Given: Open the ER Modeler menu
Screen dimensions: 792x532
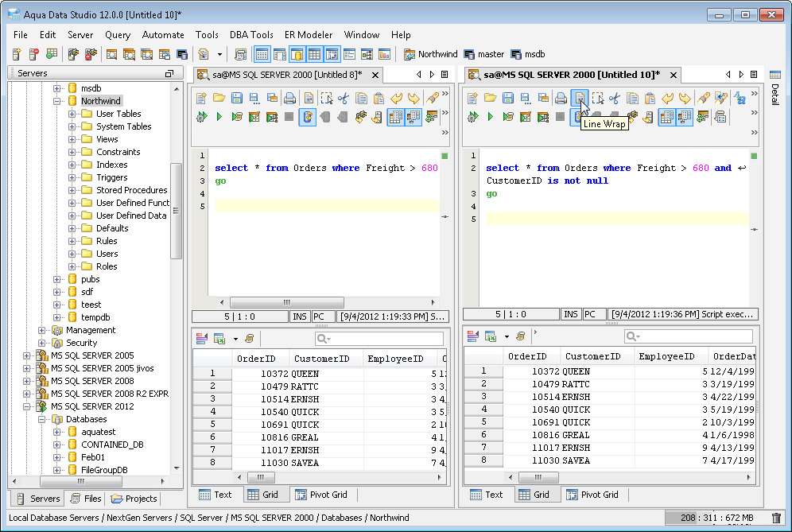Looking at the screenshot, I should pyautogui.click(x=309, y=35).
